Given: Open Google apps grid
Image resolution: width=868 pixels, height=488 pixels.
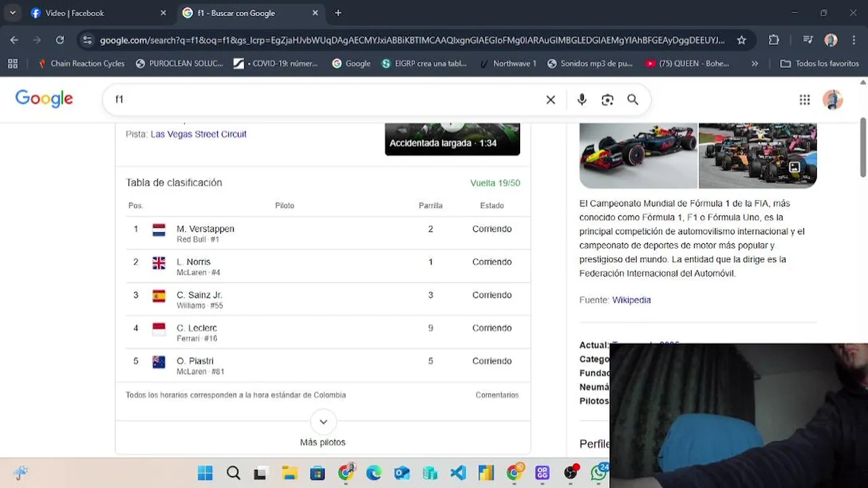Looking at the screenshot, I should coord(804,100).
